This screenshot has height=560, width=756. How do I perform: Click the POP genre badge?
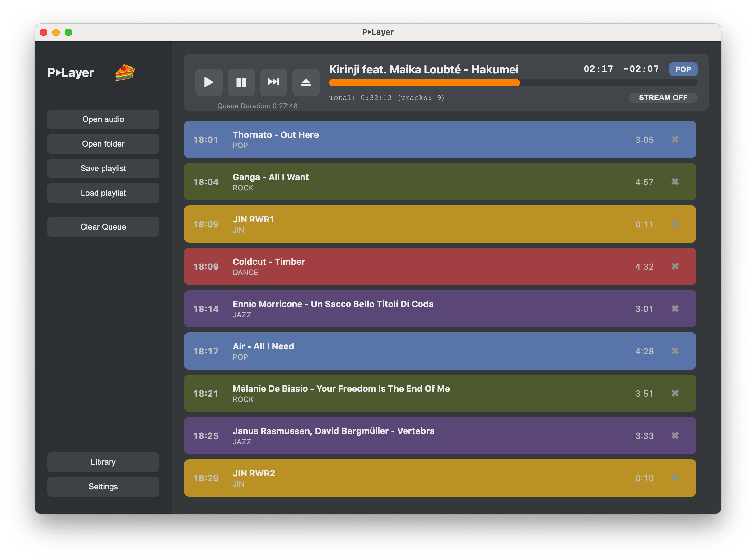coord(683,69)
